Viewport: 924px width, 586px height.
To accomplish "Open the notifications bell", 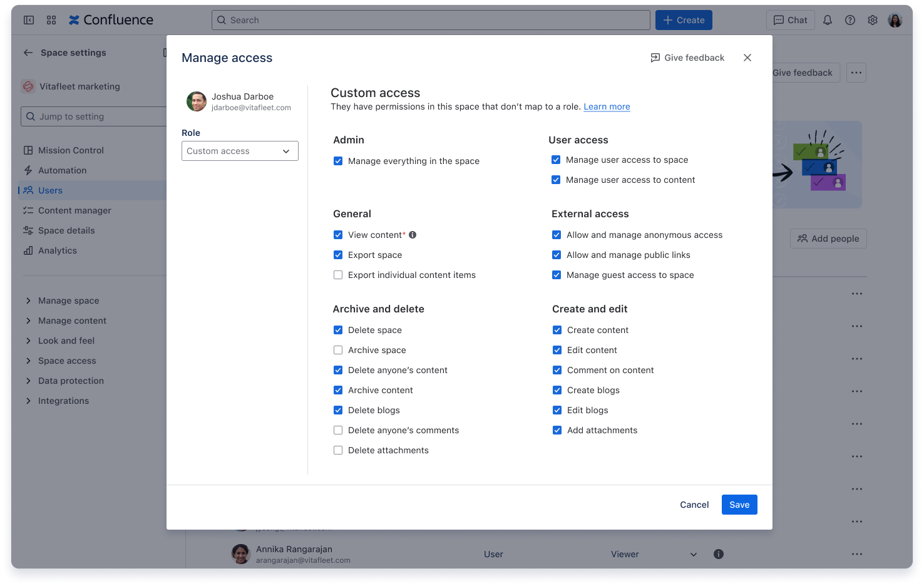I will tap(827, 19).
